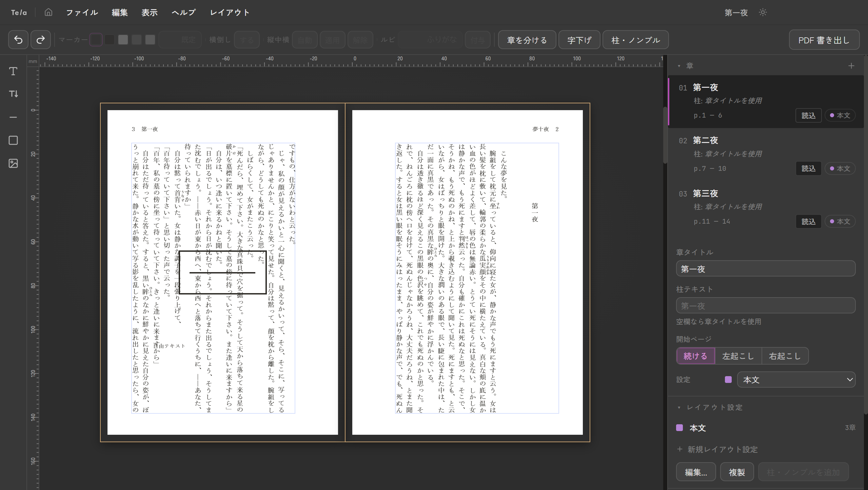Image resolution: width=868 pixels, height=490 pixels.
Task: Select 左起こし start page option
Action: point(738,356)
